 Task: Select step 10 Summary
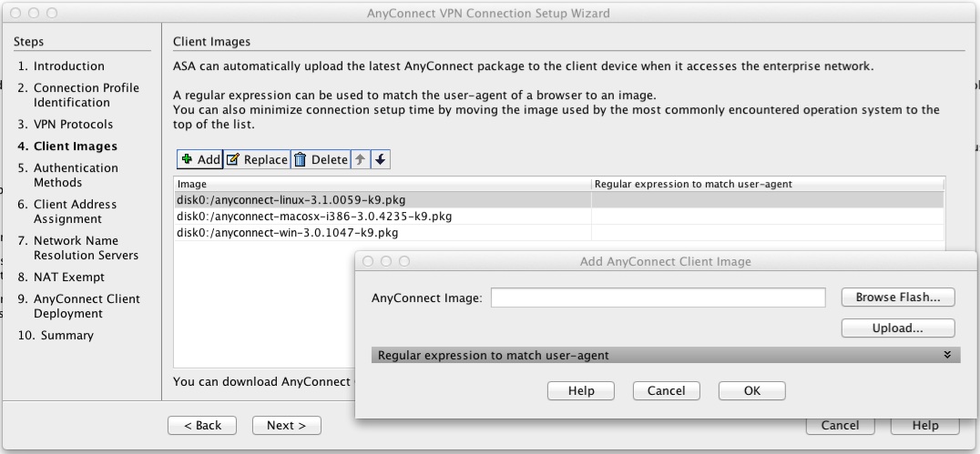tap(56, 336)
